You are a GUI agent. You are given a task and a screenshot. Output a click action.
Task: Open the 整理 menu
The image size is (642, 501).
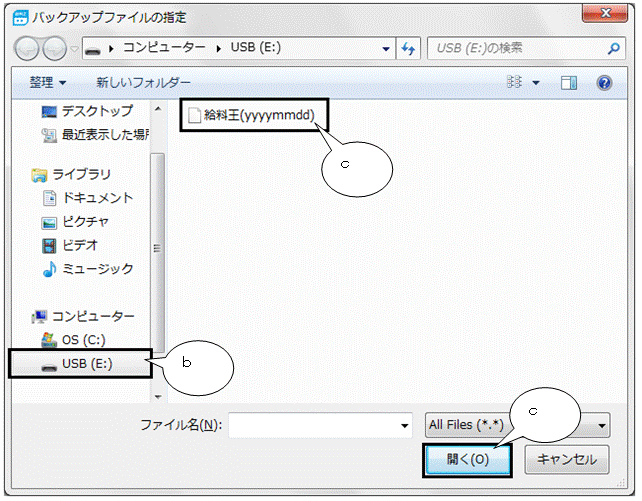(47, 83)
